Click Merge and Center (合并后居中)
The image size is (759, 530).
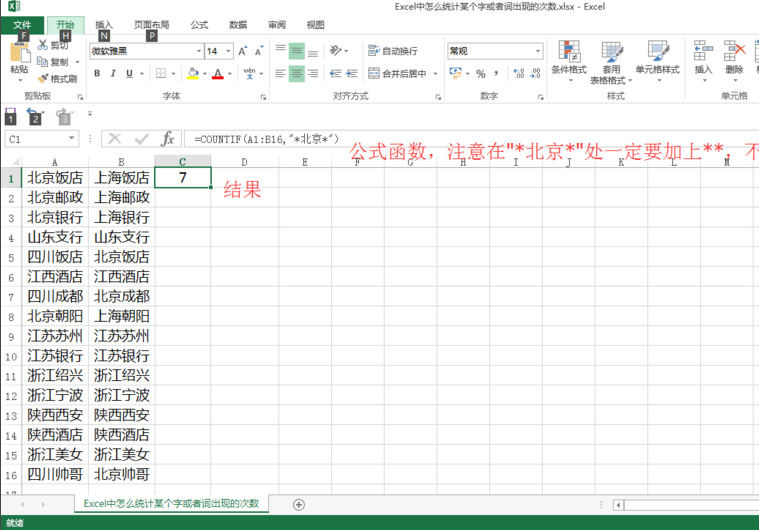tap(397, 74)
